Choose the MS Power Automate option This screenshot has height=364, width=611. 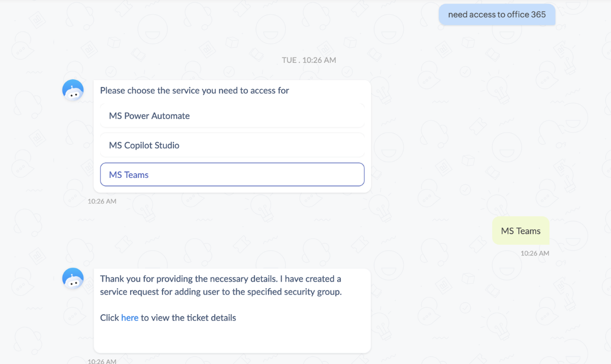pos(232,116)
